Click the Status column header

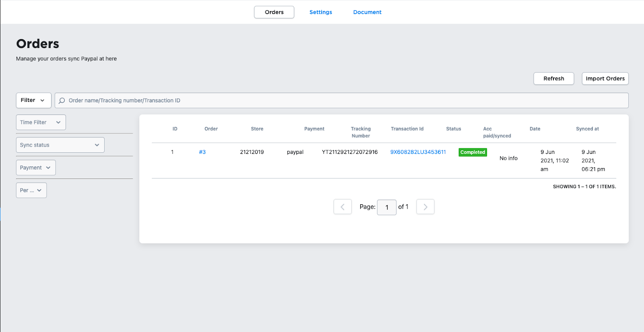pyautogui.click(x=454, y=129)
